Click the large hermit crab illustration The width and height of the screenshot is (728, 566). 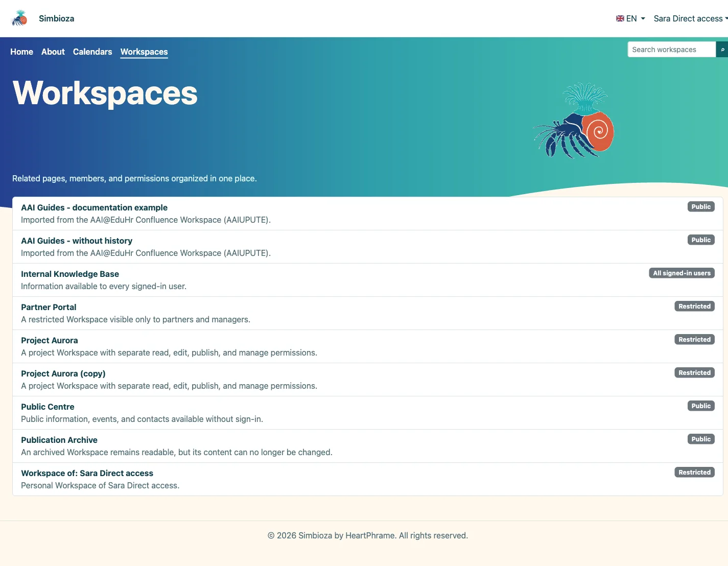pyautogui.click(x=574, y=121)
